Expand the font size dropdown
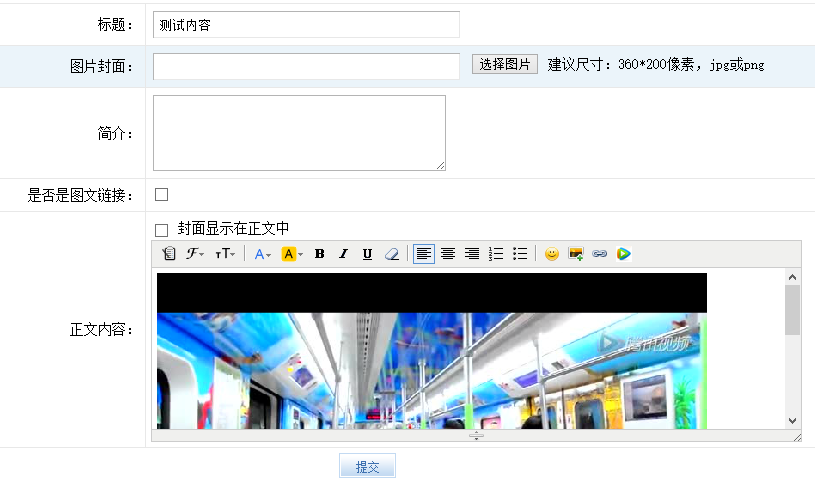Image resolution: width=815 pixels, height=482 pixels. 228,254
